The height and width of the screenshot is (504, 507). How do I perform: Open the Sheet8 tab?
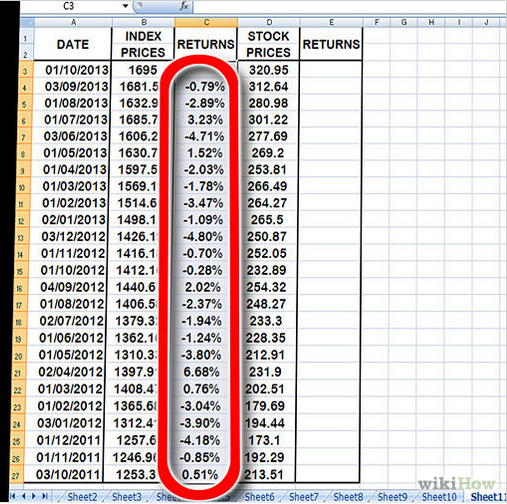coord(348,497)
